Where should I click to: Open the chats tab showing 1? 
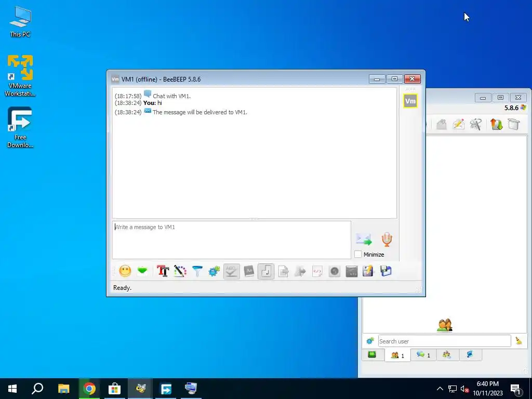[x=423, y=355]
